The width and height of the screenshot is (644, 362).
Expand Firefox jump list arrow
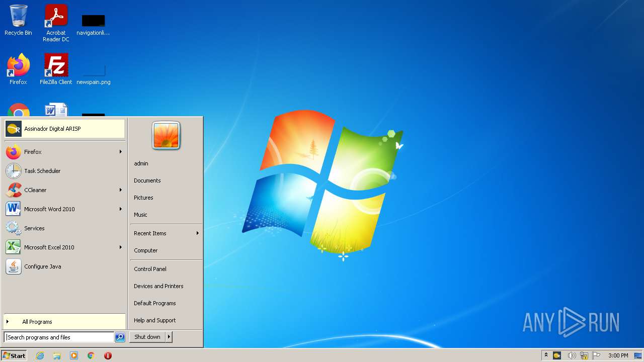coord(121,152)
